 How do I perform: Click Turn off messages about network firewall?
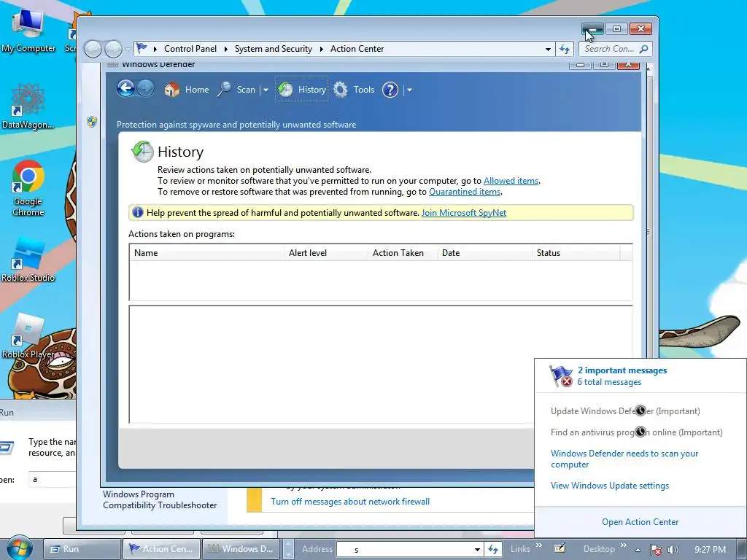click(x=350, y=502)
